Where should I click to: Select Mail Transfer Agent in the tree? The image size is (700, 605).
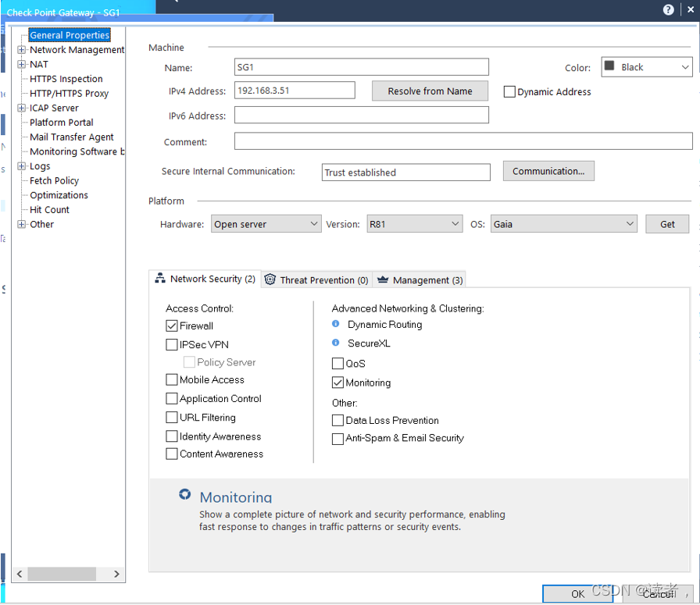click(x=71, y=137)
